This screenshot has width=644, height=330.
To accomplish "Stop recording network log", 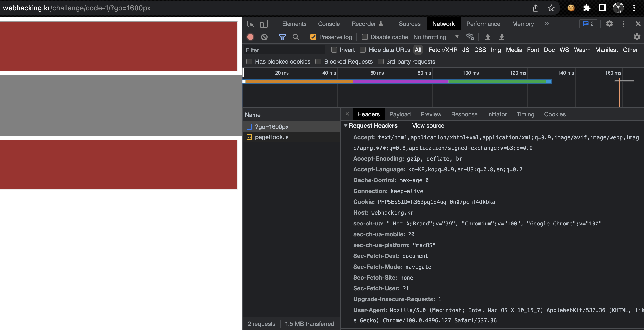I will click(x=250, y=37).
